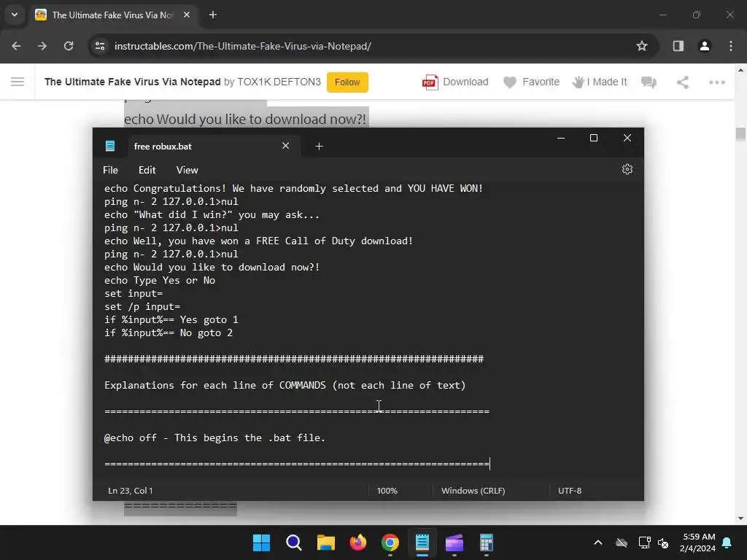This screenshot has height=560, width=747.
Task: Go forward in Chrome browser
Action: (x=42, y=46)
